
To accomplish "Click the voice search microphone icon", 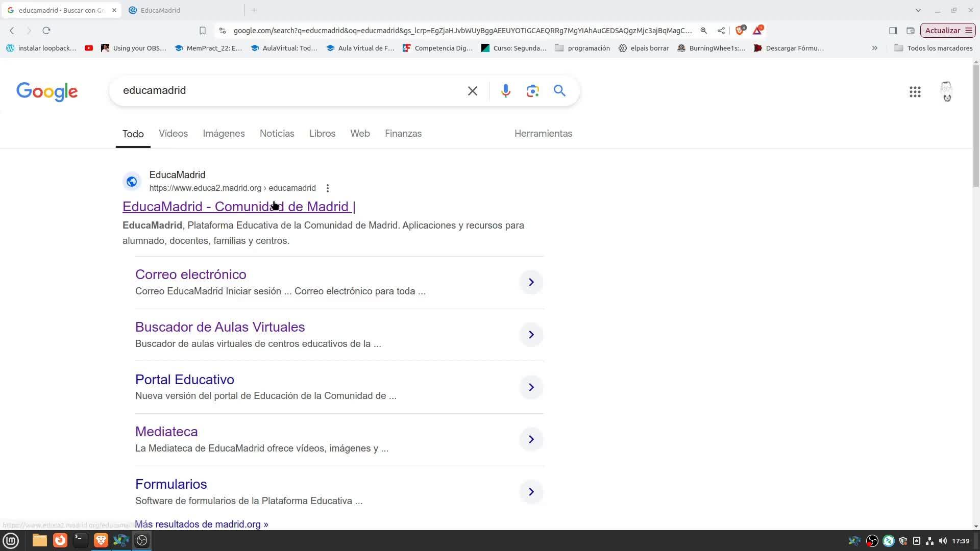I will coord(505,91).
